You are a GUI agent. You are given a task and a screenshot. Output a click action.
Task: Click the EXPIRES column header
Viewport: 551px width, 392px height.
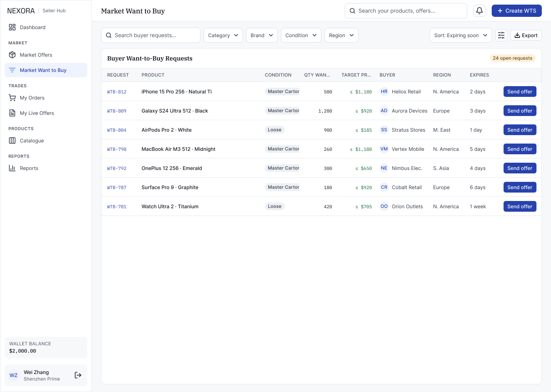(479, 75)
